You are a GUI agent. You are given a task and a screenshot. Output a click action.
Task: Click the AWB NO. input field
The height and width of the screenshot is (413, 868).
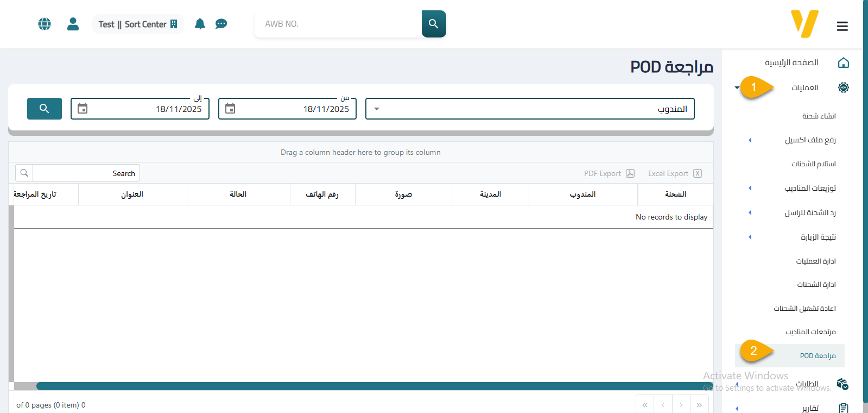click(338, 24)
